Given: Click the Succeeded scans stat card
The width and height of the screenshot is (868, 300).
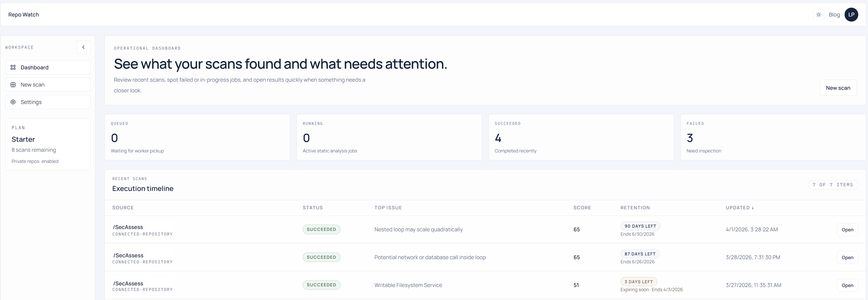Looking at the screenshot, I should (581, 137).
